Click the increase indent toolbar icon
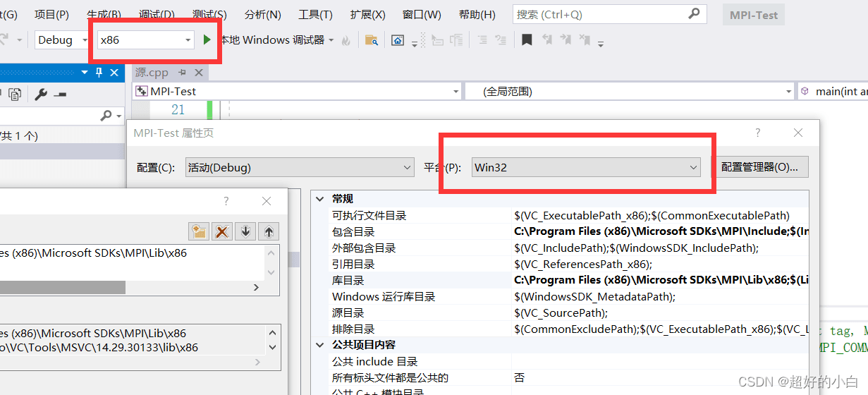 pyautogui.click(x=502, y=40)
